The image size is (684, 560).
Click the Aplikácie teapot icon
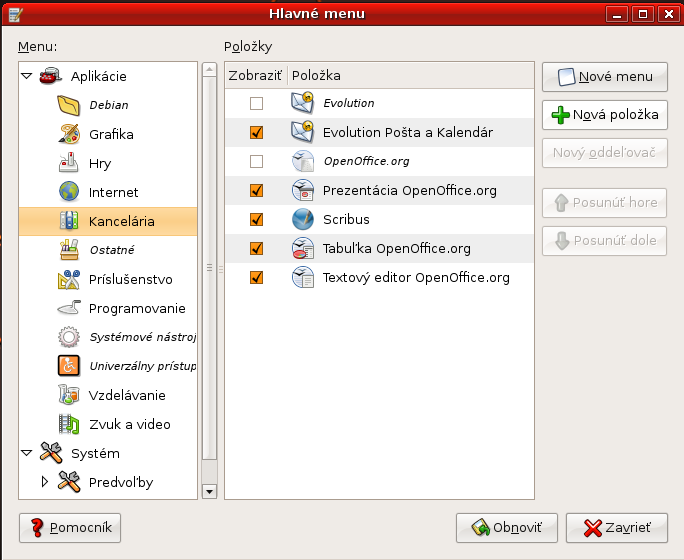tap(51, 76)
